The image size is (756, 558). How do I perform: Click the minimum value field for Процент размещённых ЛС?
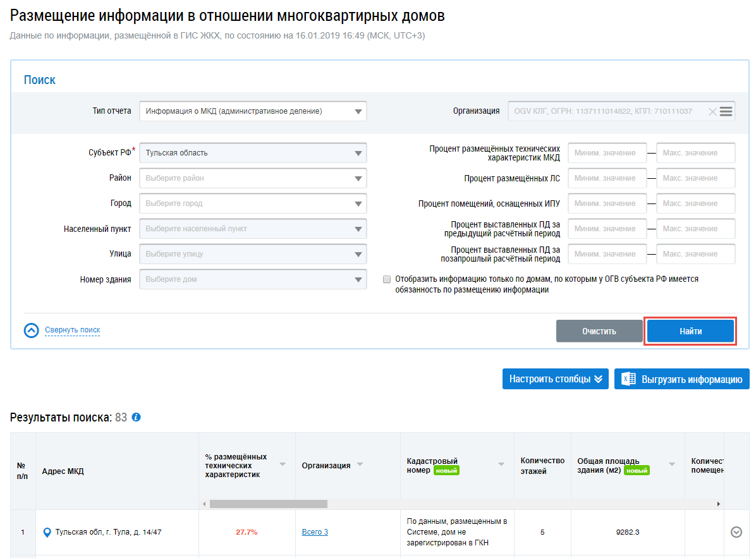tap(607, 178)
